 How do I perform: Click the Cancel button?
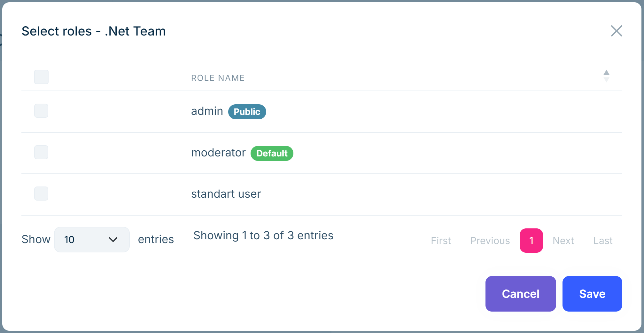coord(520,294)
